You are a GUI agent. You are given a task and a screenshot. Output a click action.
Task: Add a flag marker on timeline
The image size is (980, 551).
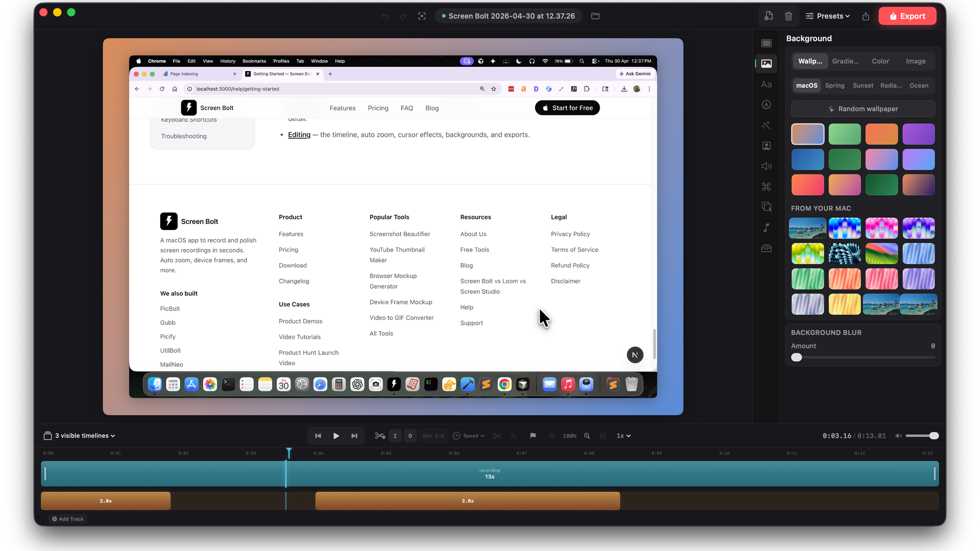click(533, 436)
